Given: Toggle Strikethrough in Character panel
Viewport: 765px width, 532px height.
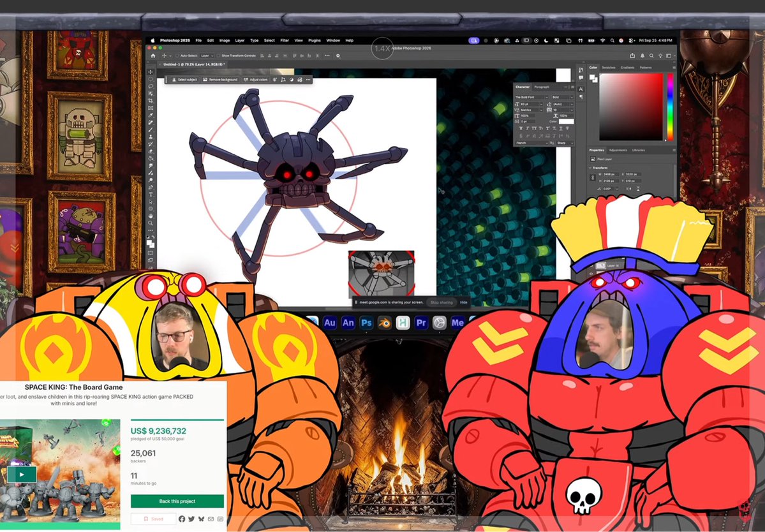Looking at the screenshot, I should [x=567, y=128].
